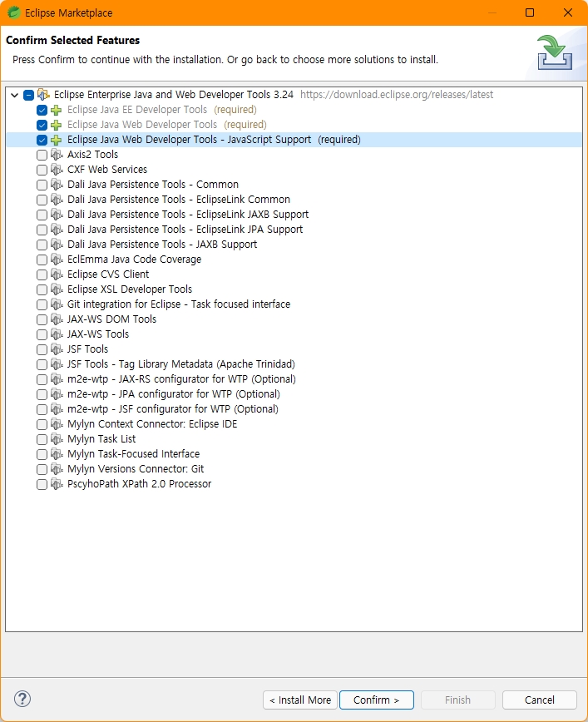Click the m2e-wtp JPA configurator icon
The image size is (588, 722).
point(57,394)
